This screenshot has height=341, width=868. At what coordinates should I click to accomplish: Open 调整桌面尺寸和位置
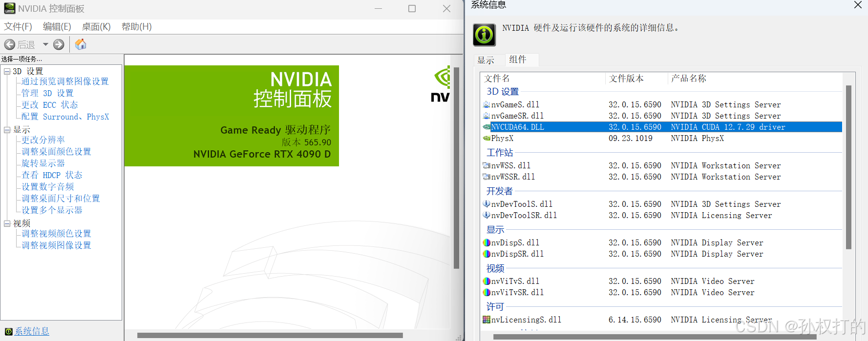click(x=61, y=199)
